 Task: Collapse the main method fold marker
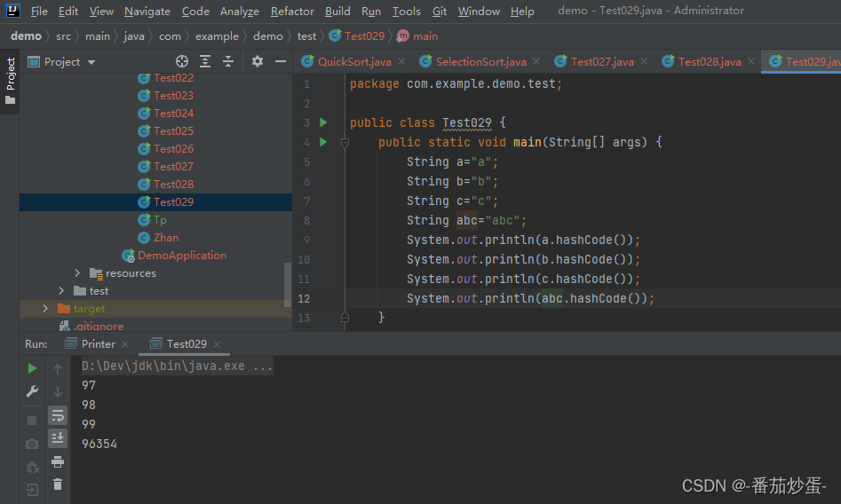tap(345, 143)
